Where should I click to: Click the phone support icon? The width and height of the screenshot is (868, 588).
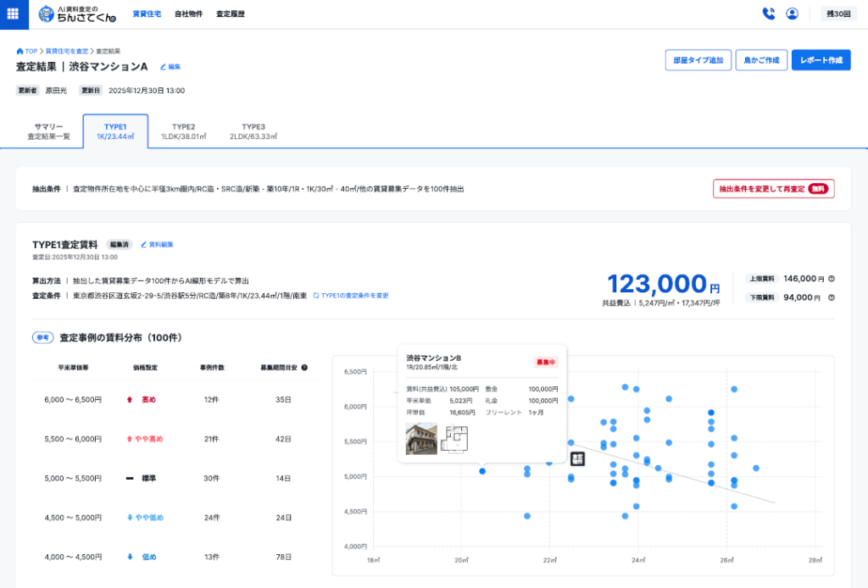click(x=768, y=14)
